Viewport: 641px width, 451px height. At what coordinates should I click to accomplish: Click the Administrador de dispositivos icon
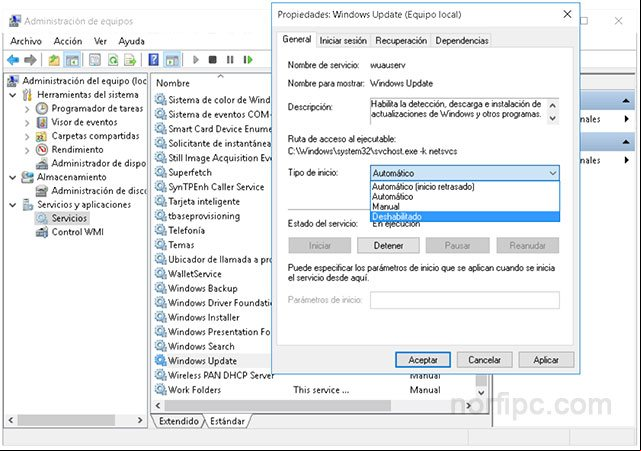pyautogui.click(x=42, y=164)
